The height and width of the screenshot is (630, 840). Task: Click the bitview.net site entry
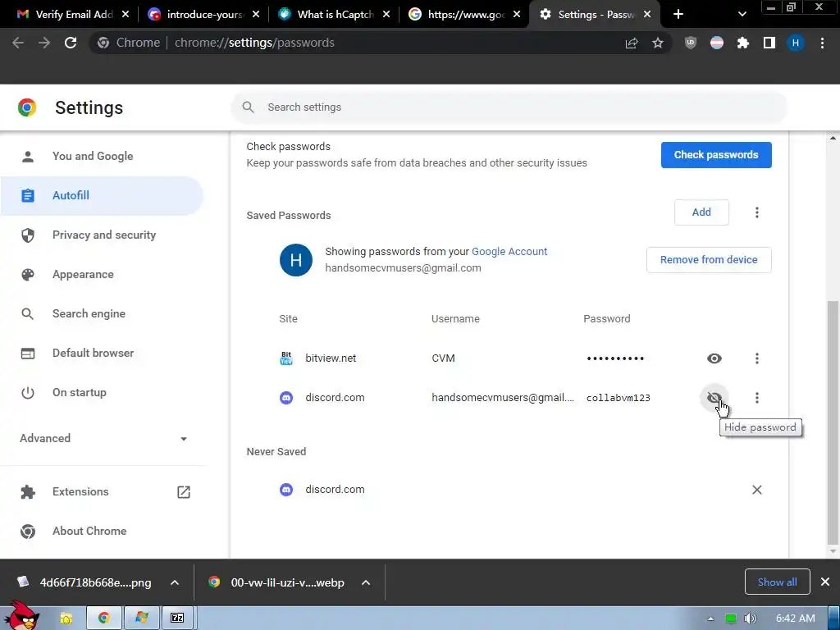[331, 358]
